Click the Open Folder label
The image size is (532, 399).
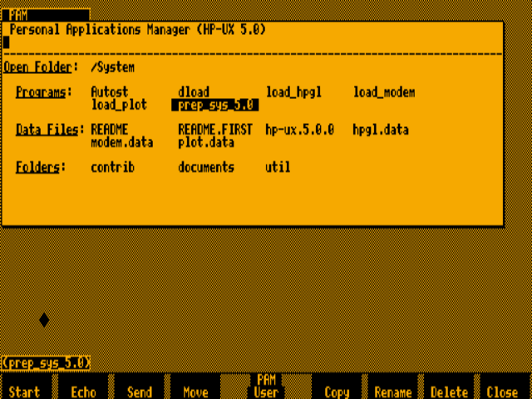point(41,67)
